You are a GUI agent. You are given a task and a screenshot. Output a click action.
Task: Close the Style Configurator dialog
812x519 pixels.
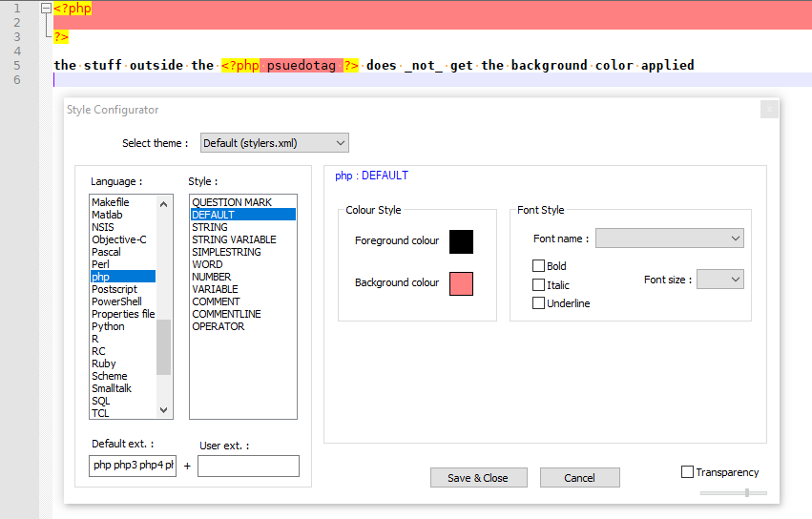point(769,110)
